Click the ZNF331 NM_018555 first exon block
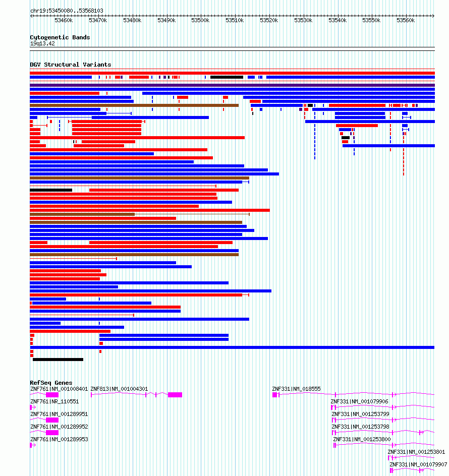This screenshot has height=476, width=449. [274, 395]
